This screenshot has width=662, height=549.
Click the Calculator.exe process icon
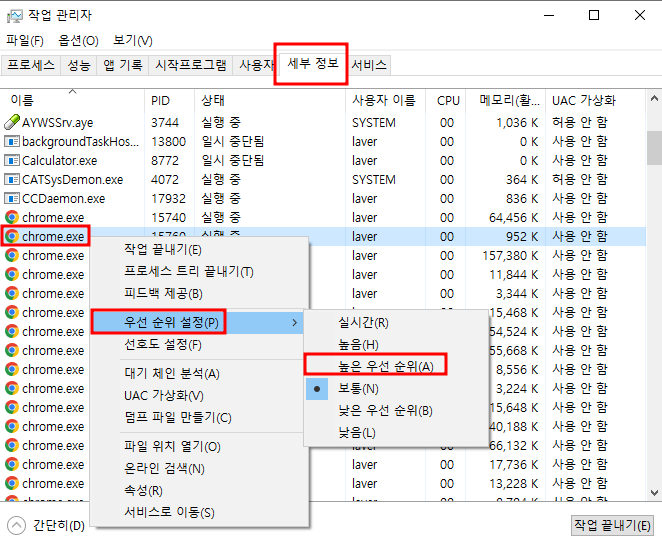point(12,160)
